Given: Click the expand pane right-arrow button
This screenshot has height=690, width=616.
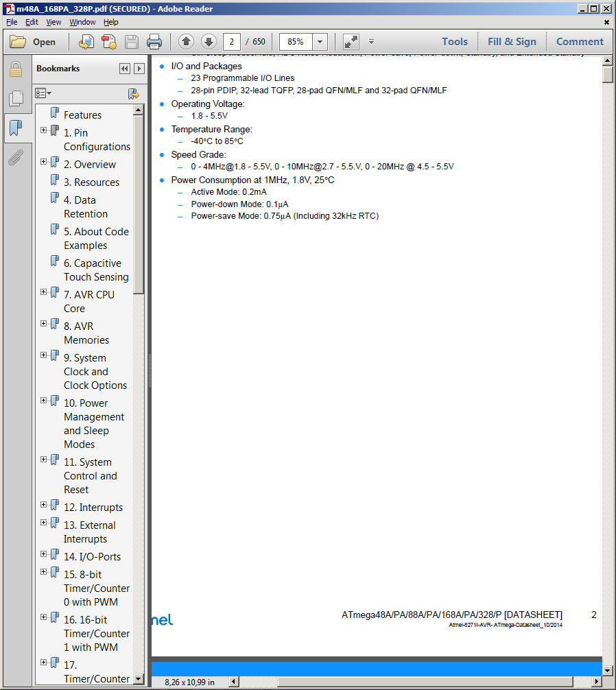Looking at the screenshot, I should coord(139,69).
